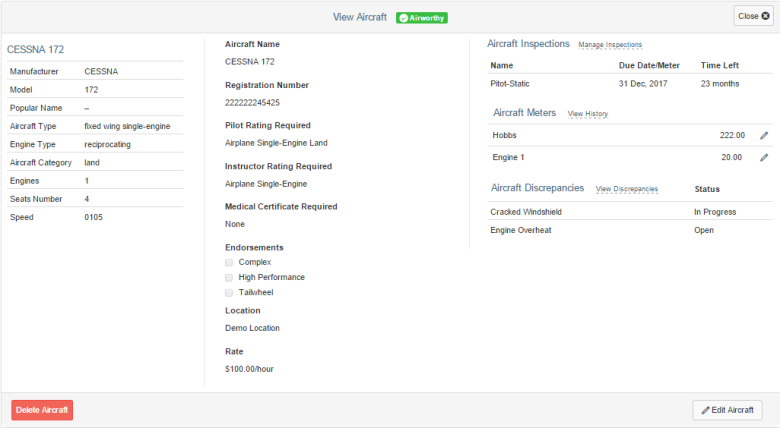Tick the Complex endorsement checkbox
The height and width of the screenshot is (428, 780).
tap(229, 262)
